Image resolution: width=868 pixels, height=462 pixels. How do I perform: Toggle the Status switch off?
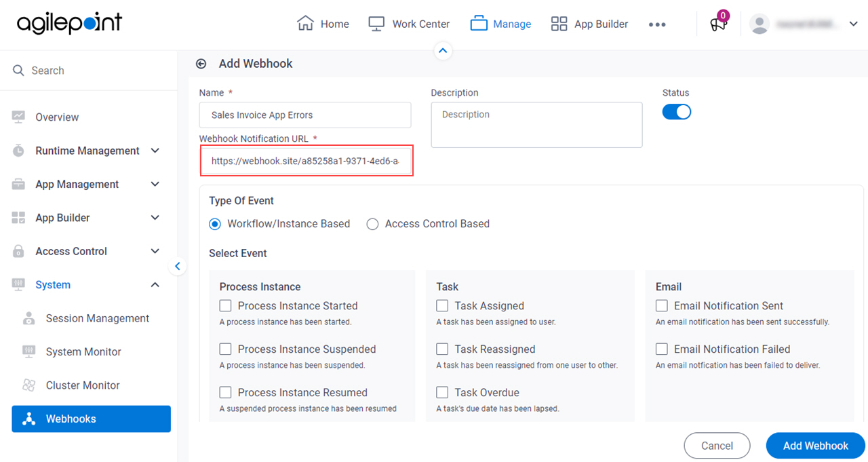(x=677, y=112)
